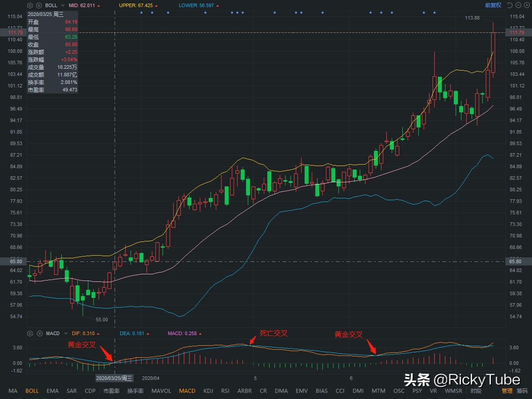The width and height of the screenshot is (532, 399).
Task: Open MACD indicator settings gear
Action: (30, 334)
